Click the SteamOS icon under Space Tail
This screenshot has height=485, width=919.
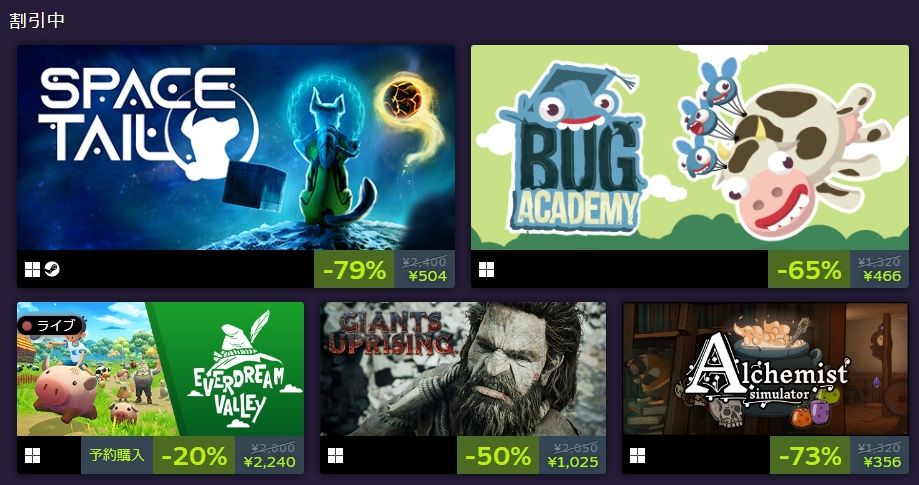[52, 269]
